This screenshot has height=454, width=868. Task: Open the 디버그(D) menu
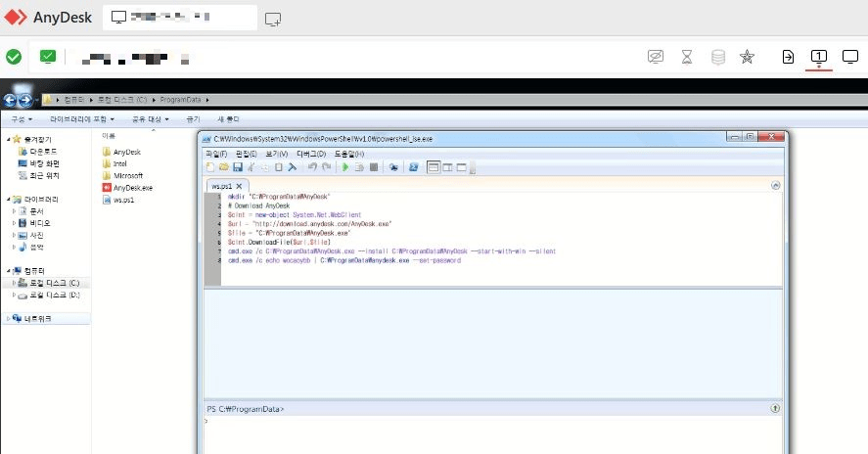[x=311, y=154]
